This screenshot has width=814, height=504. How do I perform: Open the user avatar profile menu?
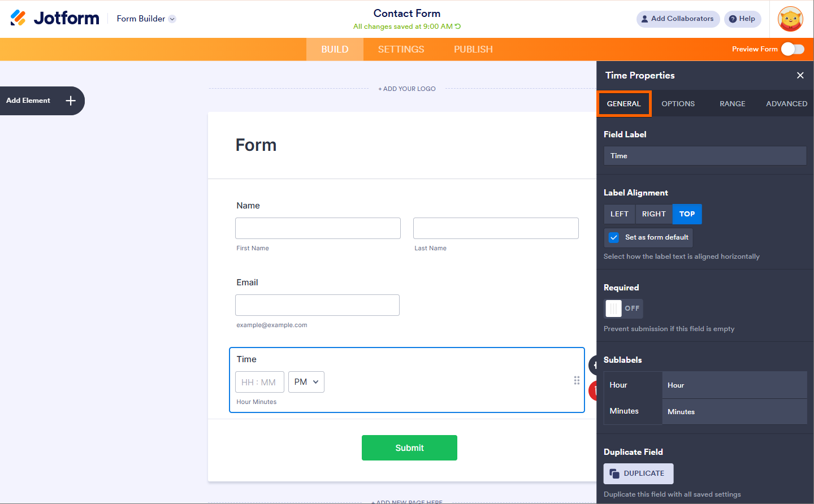[x=790, y=19]
